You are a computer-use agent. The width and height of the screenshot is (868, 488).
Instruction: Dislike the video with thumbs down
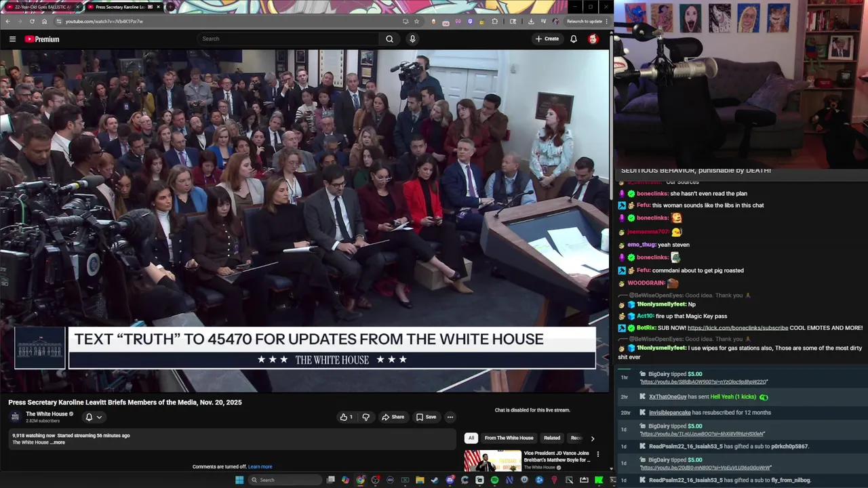(366, 417)
